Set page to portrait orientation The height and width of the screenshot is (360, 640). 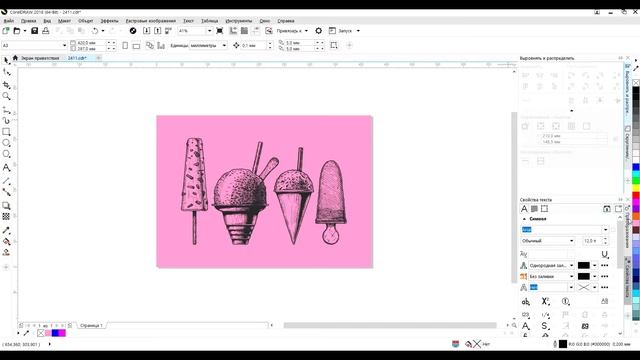pos(125,46)
